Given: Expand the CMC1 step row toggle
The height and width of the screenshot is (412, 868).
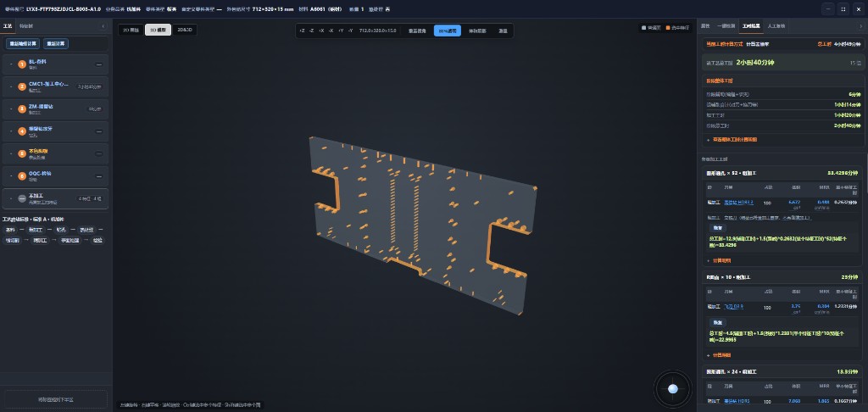Looking at the screenshot, I should point(10,87).
